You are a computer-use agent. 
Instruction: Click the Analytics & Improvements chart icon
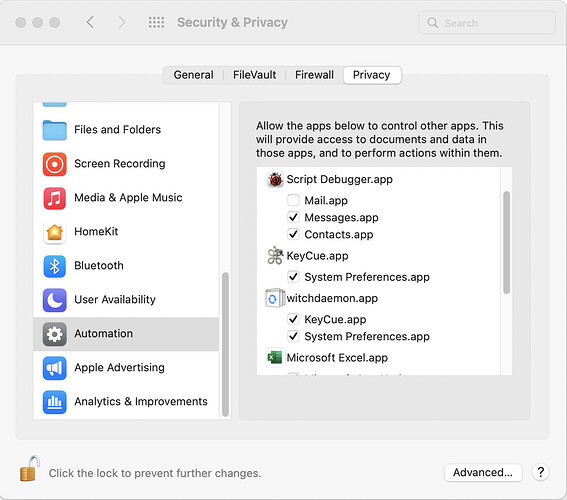54,402
